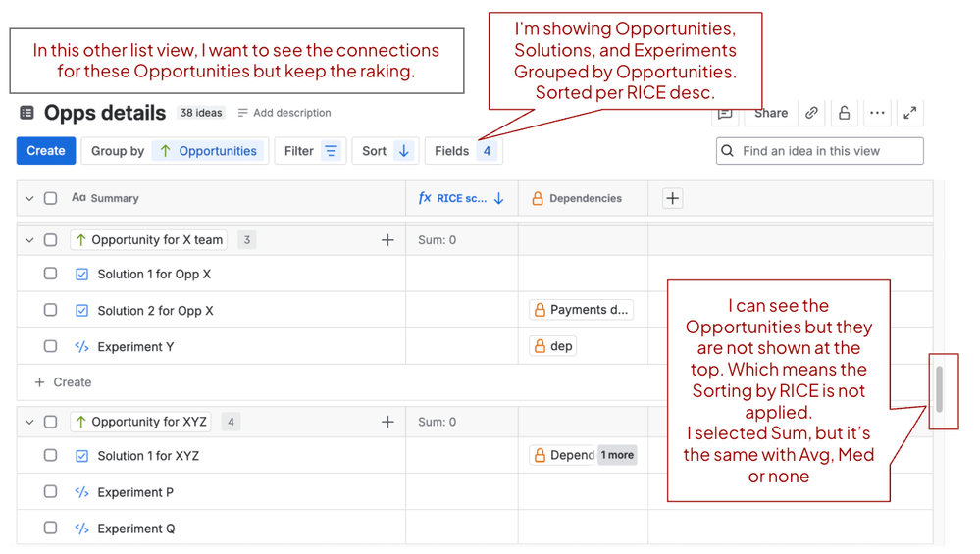This screenshot has height=554, width=980.
Task: Open the three-dots more actions menu
Action: [x=878, y=113]
